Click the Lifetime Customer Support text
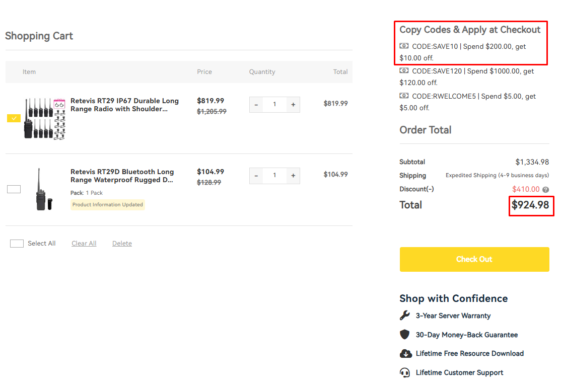562x392 pixels. [459, 373]
